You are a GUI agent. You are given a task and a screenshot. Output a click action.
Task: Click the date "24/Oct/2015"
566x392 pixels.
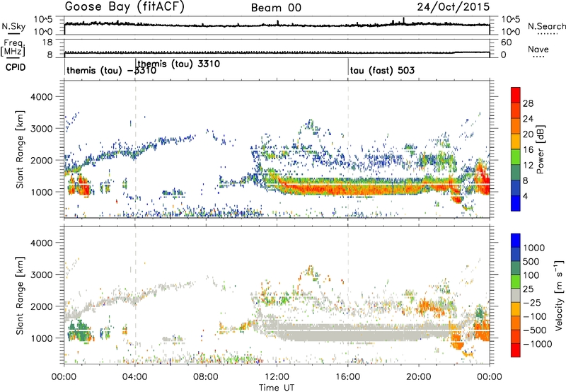point(454,7)
